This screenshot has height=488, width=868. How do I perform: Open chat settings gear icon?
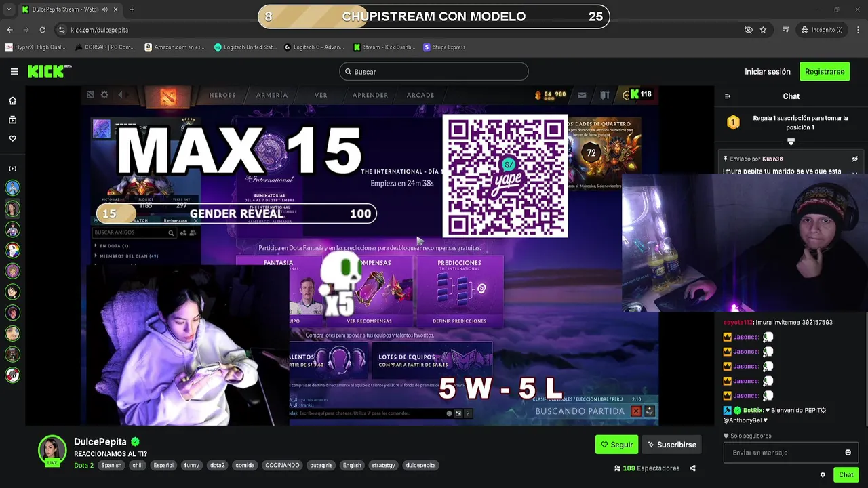pos(823,475)
